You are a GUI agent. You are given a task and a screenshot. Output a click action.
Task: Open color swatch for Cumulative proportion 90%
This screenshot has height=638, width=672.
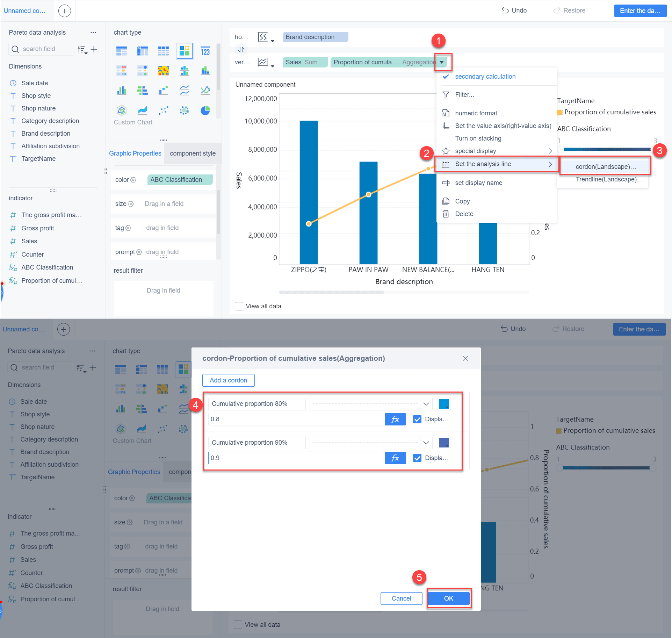(444, 443)
